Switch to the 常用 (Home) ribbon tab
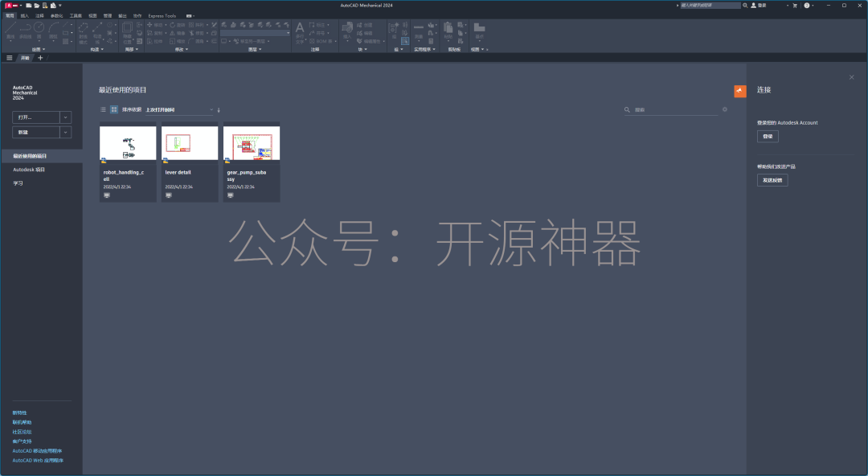Viewport: 868px width, 476px height. click(x=10, y=15)
